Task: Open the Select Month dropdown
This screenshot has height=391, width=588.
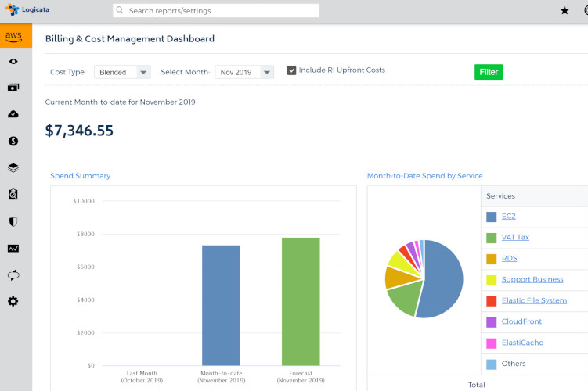Action: (x=244, y=72)
